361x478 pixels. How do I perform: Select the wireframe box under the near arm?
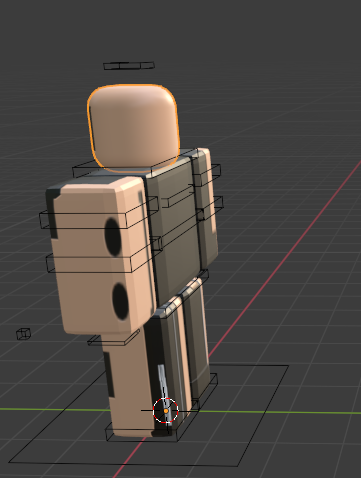(113, 339)
